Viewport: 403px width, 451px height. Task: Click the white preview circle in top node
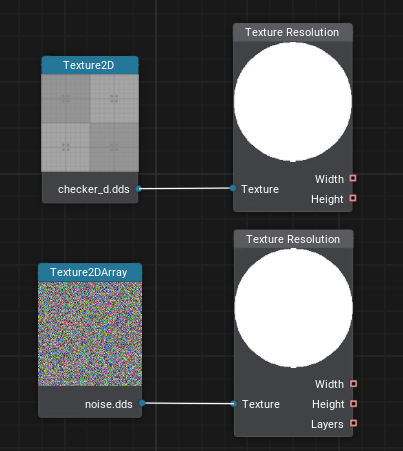(x=293, y=102)
